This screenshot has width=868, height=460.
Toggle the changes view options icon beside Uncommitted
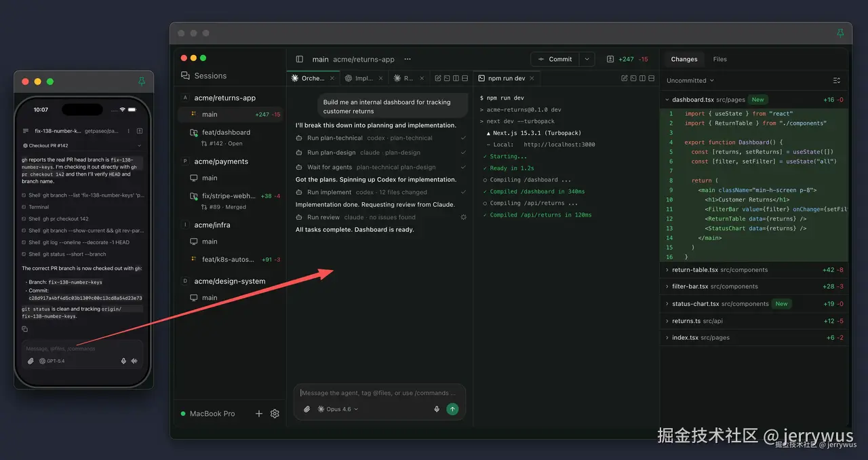point(836,80)
